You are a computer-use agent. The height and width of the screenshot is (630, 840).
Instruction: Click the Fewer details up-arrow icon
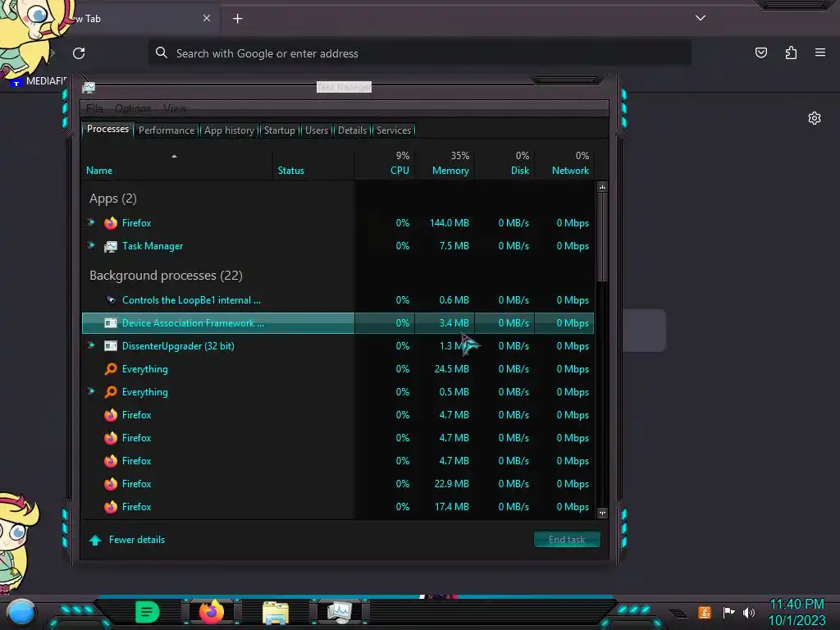pos(95,540)
